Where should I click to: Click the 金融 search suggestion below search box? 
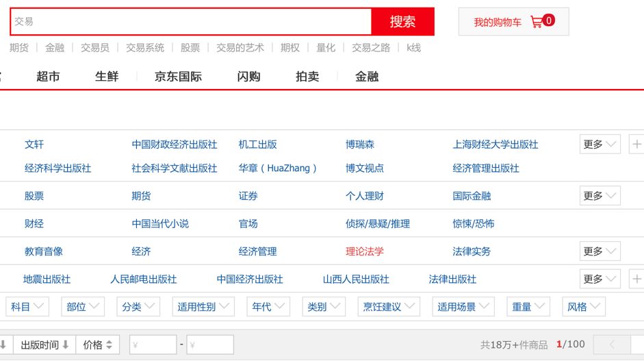click(55, 48)
